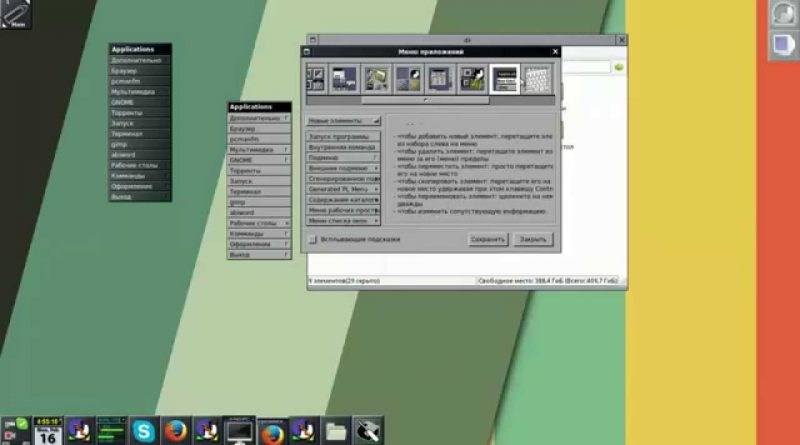This screenshot has height=445, width=800.
Task: Select the Generated PL Menu template item
Action: (343, 189)
